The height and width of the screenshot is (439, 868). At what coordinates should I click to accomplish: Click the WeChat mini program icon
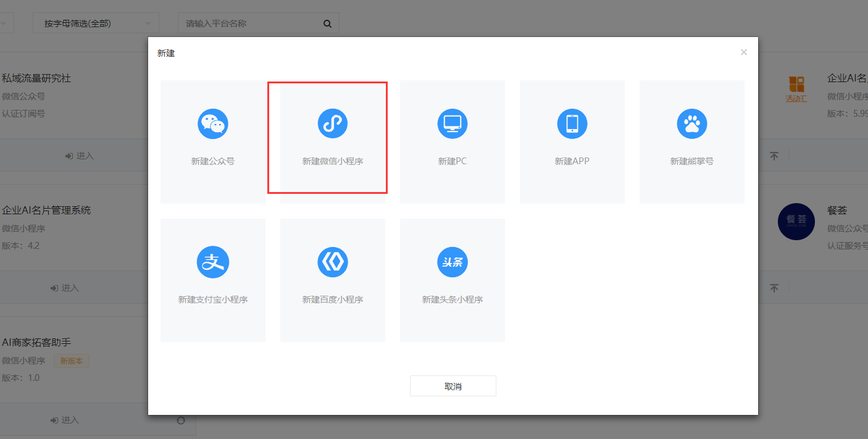pos(333,123)
